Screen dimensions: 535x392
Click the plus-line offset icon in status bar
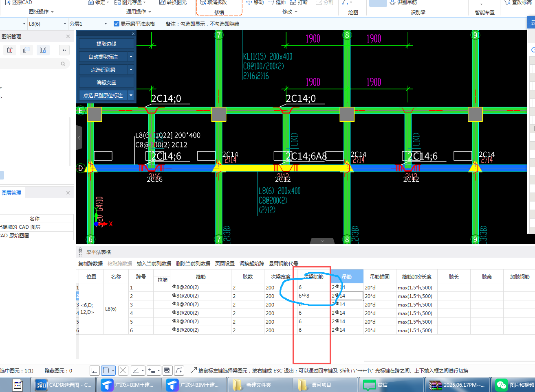pyautogui.click(x=152, y=370)
